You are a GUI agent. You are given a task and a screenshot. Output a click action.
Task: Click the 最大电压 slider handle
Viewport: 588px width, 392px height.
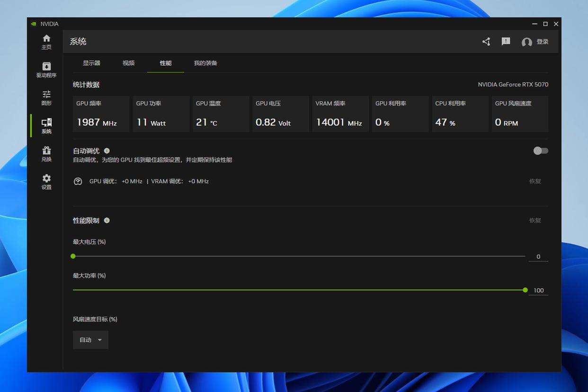[x=73, y=256]
